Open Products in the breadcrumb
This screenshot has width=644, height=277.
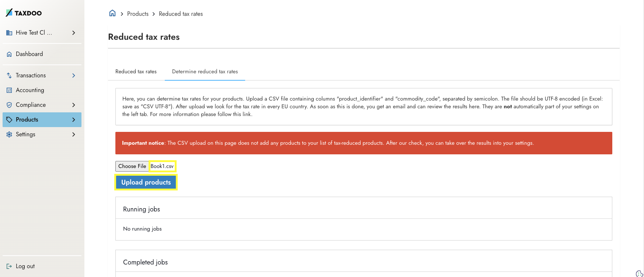[x=138, y=14]
